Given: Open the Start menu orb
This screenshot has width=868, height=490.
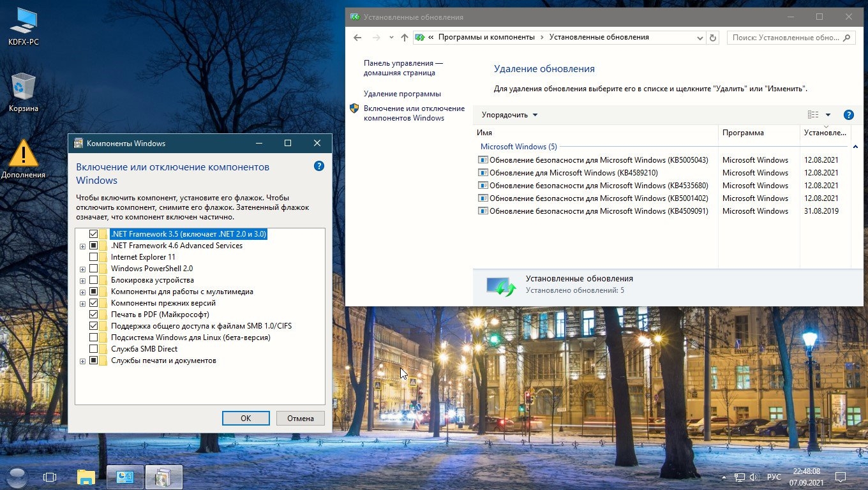Looking at the screenshot, I should [x=17, y=477].
